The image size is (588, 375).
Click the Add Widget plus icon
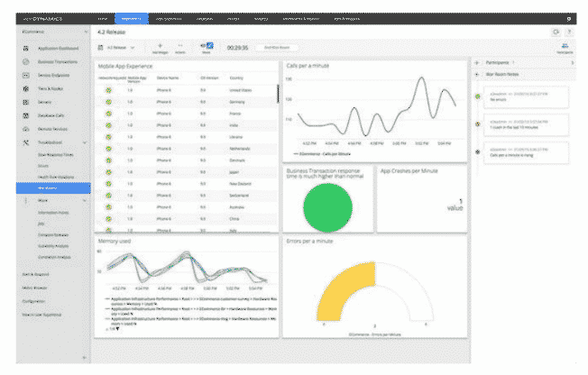(161, 46)
